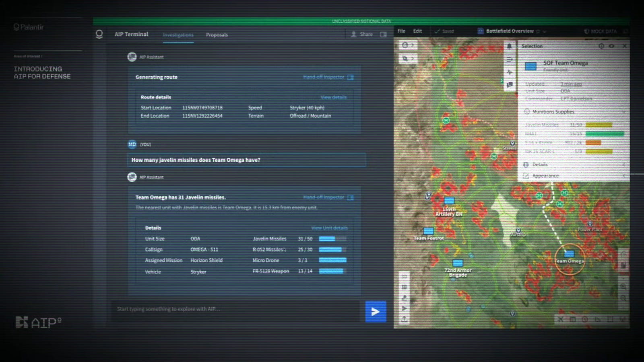644x362 pixels.
Task: Open the File menu
Action: (401, 31)
